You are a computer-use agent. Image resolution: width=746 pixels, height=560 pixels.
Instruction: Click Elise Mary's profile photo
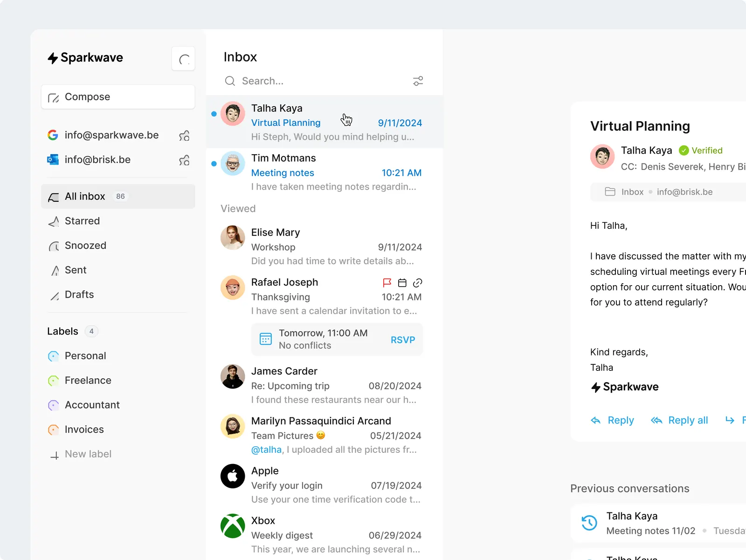(233, 238)
